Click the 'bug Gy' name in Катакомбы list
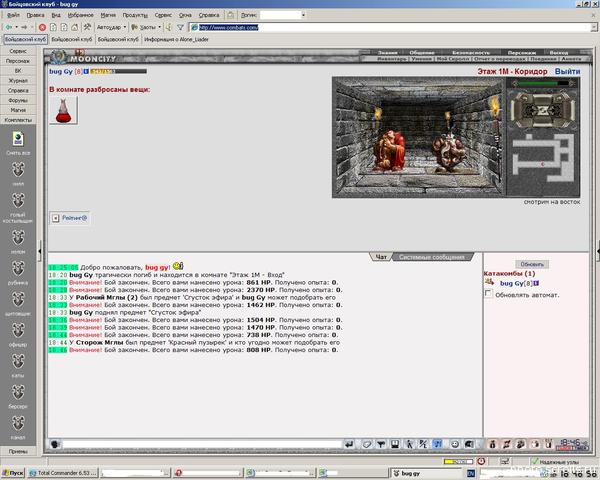 [x=511, y=283]
